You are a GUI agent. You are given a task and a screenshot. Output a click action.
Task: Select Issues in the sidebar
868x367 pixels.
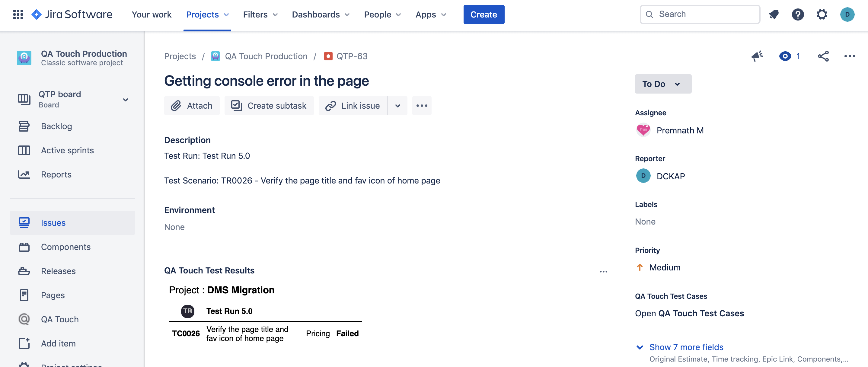click(x=72, y=223)
